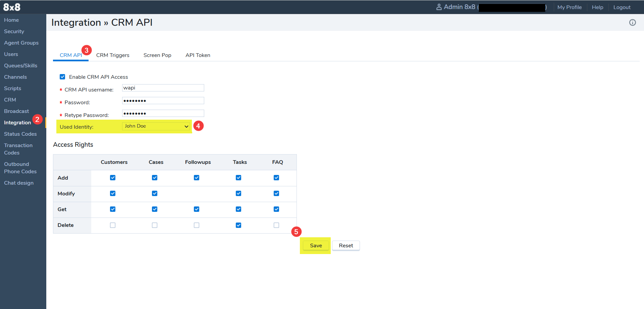Open Users in sidebar
644x309 pixels.
11,54
